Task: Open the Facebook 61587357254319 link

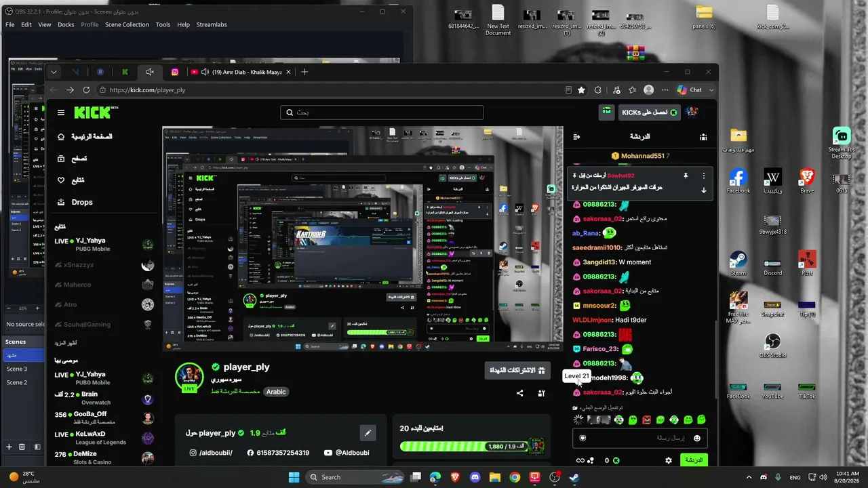Action: (278, 453)
